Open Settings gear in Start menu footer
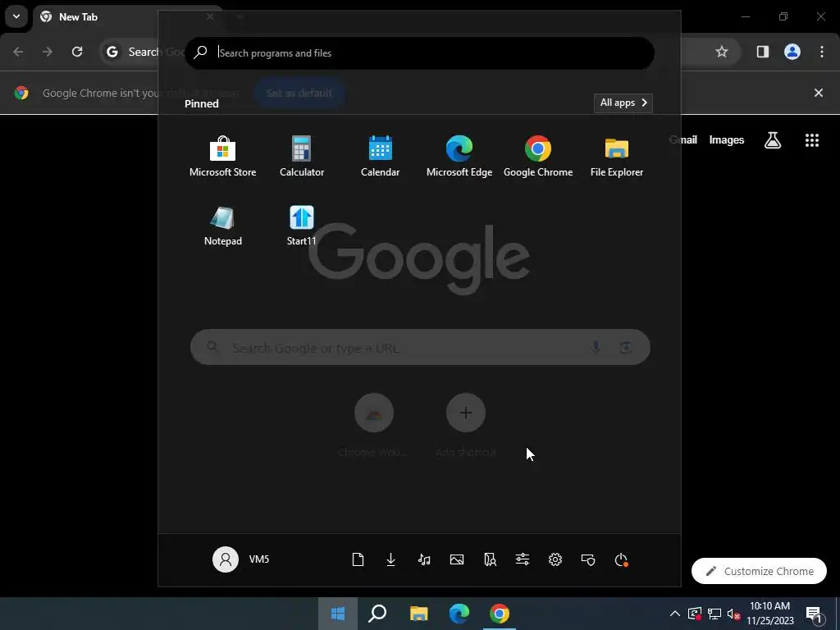This screenshot has height=630, width=840. (555, 559)
